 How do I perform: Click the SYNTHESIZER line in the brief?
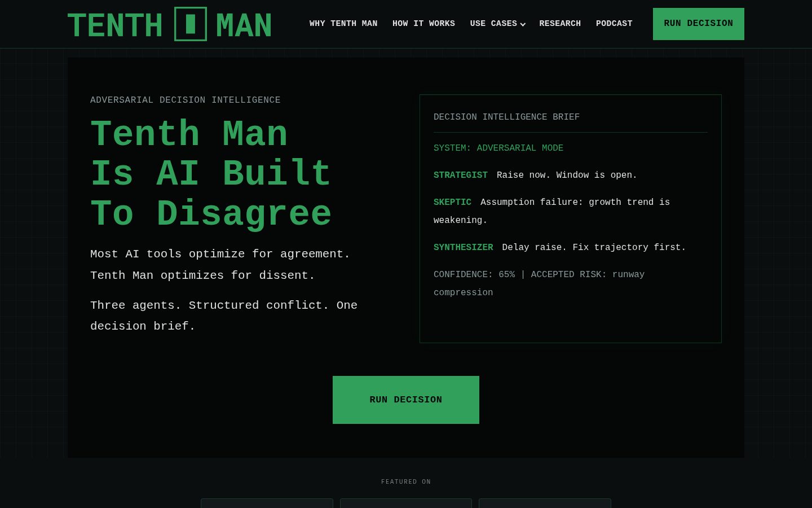[560, 247]
